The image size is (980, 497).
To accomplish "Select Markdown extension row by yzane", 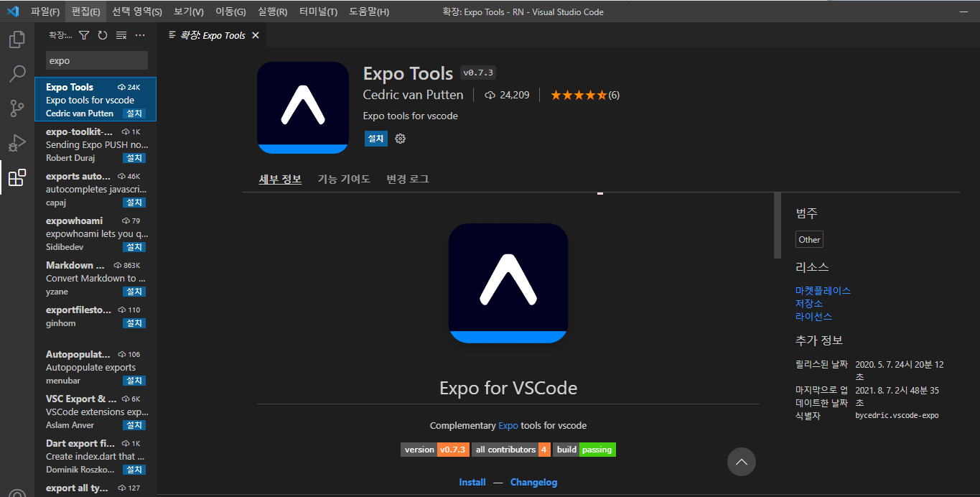I will coord(95,278).
